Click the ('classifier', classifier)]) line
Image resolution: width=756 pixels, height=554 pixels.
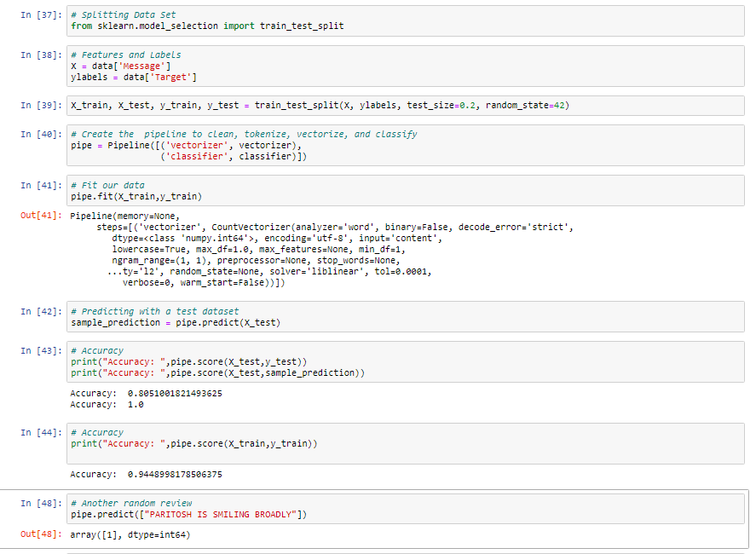coord(234,156)
